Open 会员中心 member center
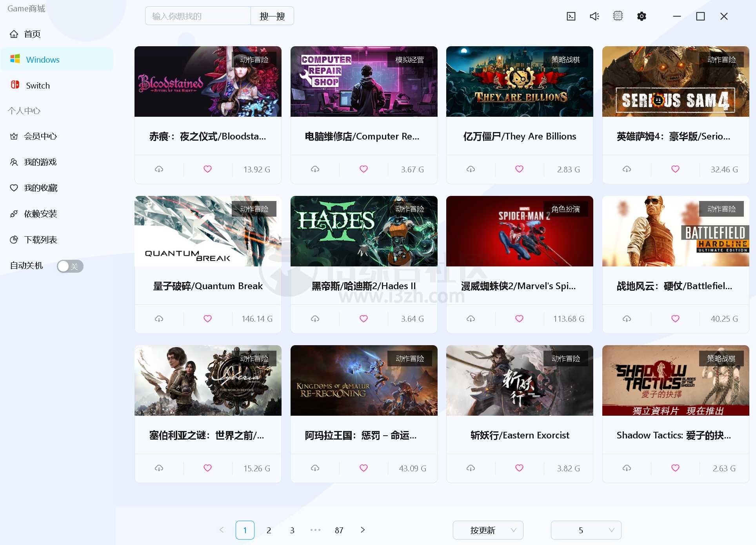The height and width of the screenshot is (545, 756). click(x=57, y=136)
